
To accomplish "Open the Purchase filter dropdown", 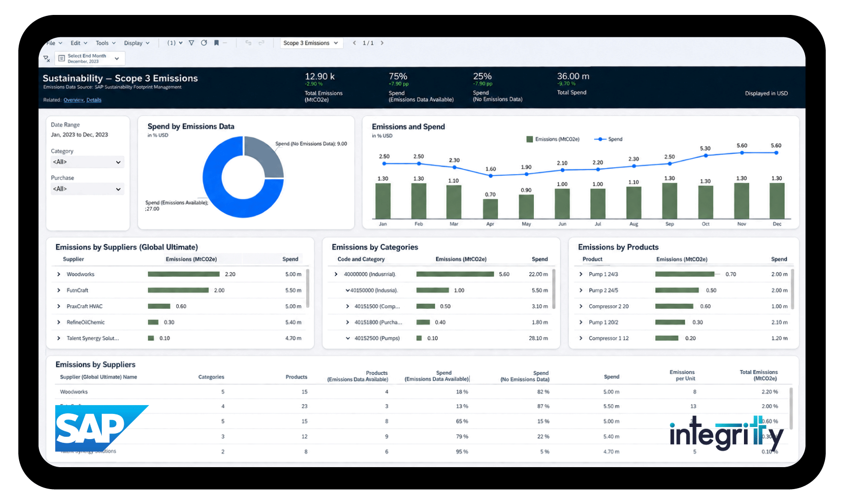I will click(x=87, y=189).
